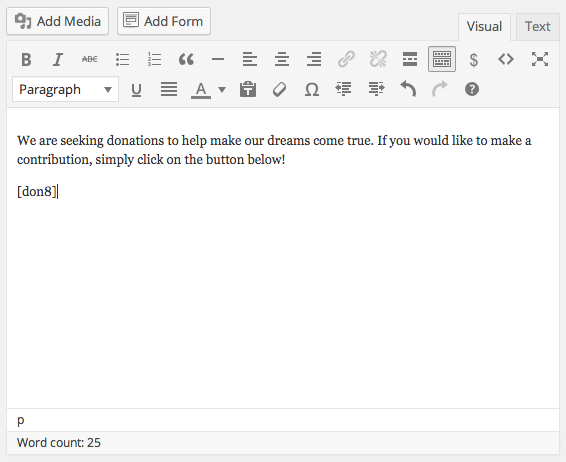Click the Add Media button
This screenshot has width=566, height=462.
pos(58,21)
